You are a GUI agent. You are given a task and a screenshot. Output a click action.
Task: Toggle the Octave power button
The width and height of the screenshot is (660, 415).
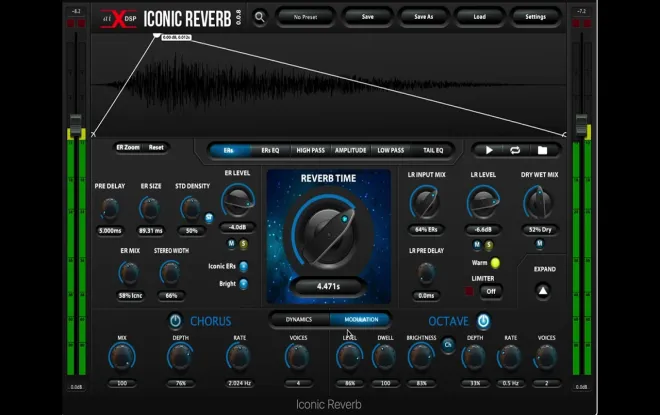click(x=483, y=321)
